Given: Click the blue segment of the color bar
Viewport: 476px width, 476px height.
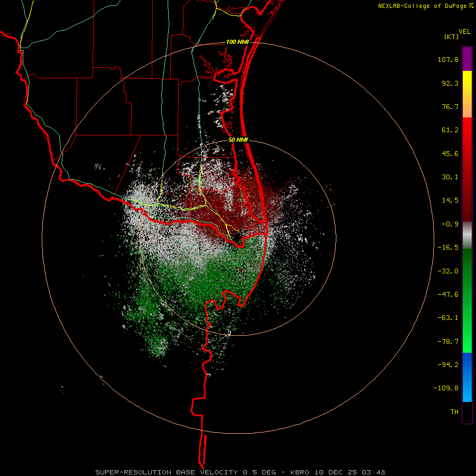Looking at the screenshot, I should click(x=467, y=377).
